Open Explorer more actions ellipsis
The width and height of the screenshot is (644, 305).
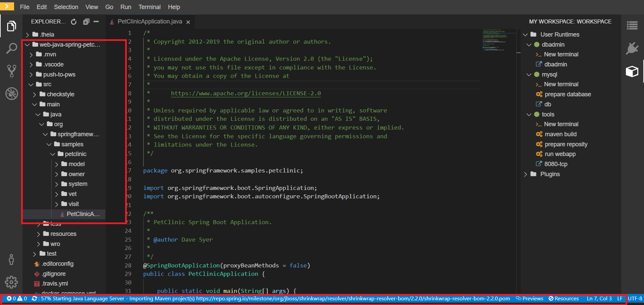click(x=96, y=21)
